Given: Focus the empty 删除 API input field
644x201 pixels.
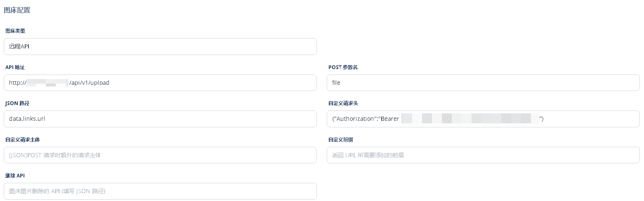Looking at the screenshot, I should tap(160, 191).
